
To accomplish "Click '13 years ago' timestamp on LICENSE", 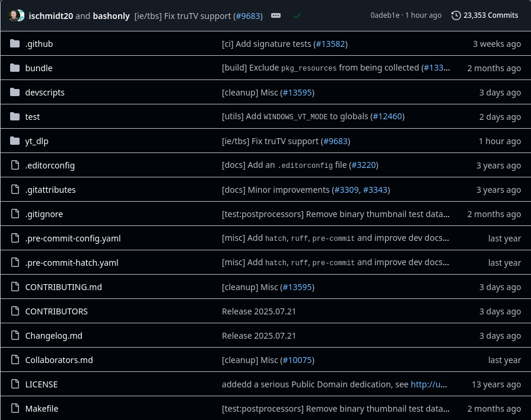I will tap(496, 385).
